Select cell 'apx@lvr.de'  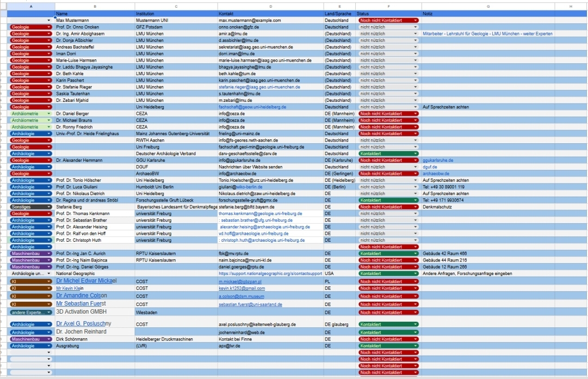click(271, 346)
